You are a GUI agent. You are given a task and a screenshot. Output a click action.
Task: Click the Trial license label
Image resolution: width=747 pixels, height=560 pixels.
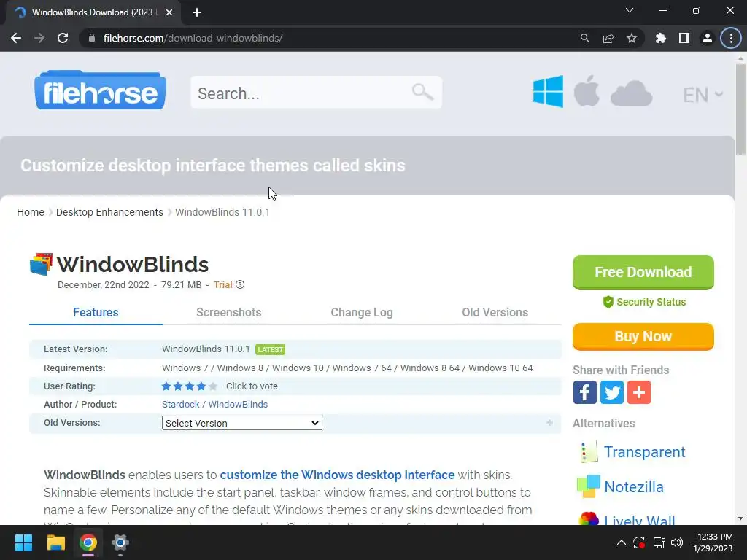pos(223,285)
